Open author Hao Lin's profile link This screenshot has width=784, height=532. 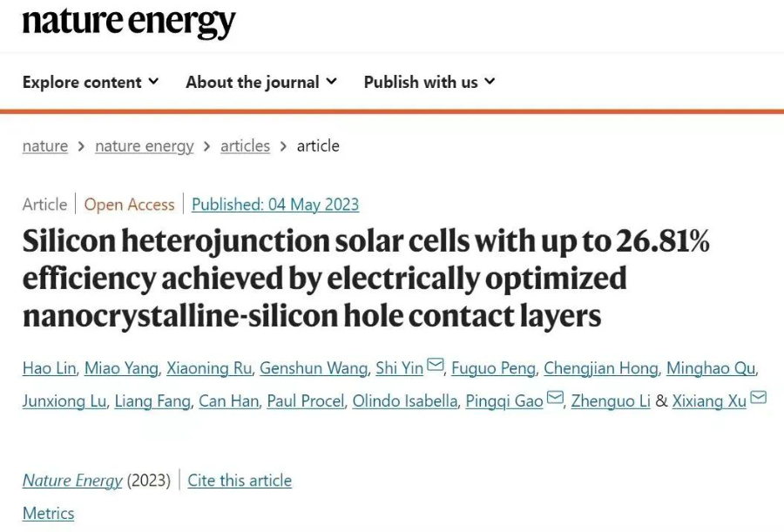48,368
